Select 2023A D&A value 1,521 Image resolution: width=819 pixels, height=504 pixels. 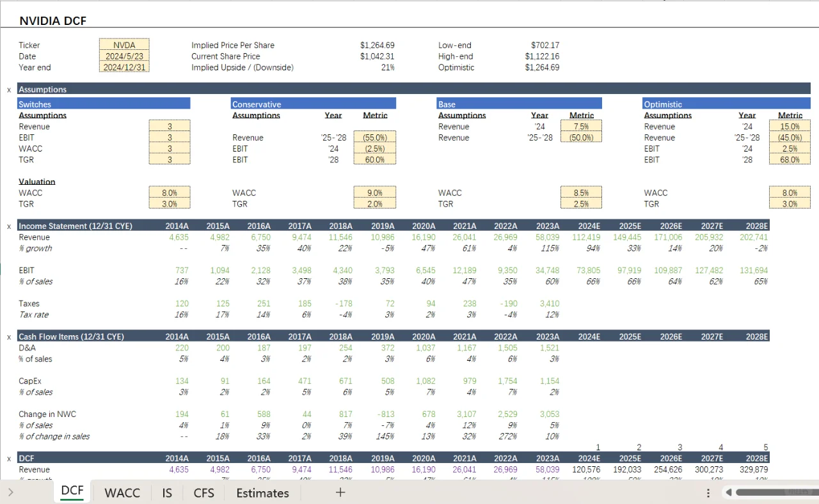tap(550, 348)
